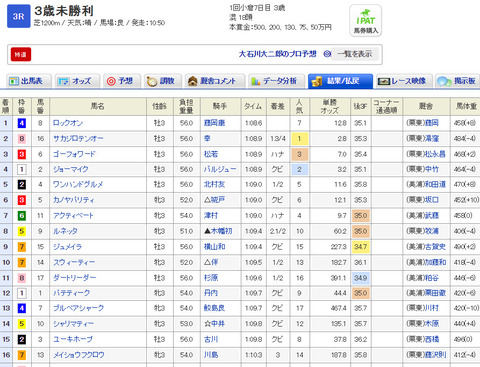Open horse link メイショウフクロウ
The width and height of the screenshot is (480, 367).
(x=79, y=355)
